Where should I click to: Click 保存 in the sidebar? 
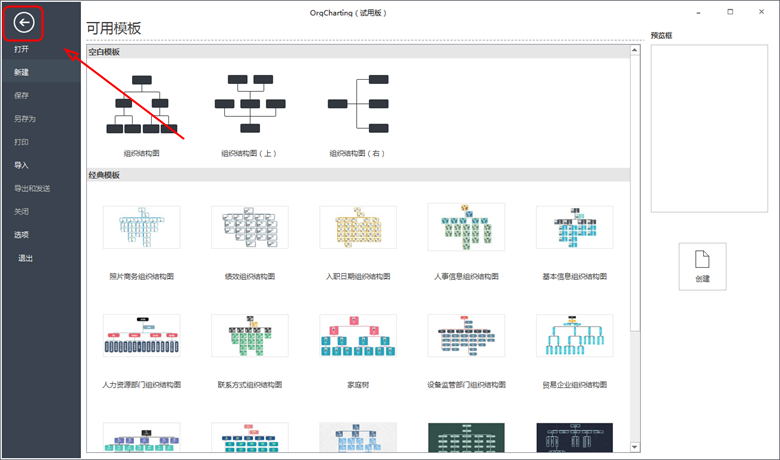(x=21, y=95)
